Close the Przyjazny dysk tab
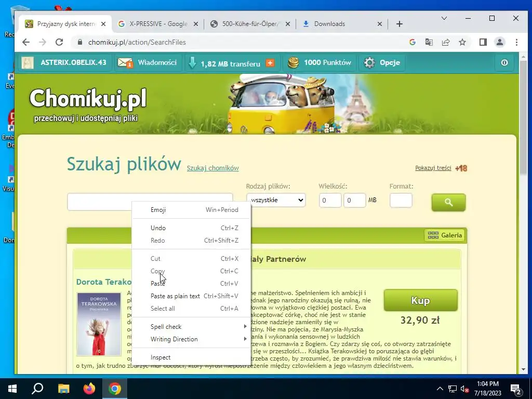The image size is (532, 399). [x=103, y=24]
